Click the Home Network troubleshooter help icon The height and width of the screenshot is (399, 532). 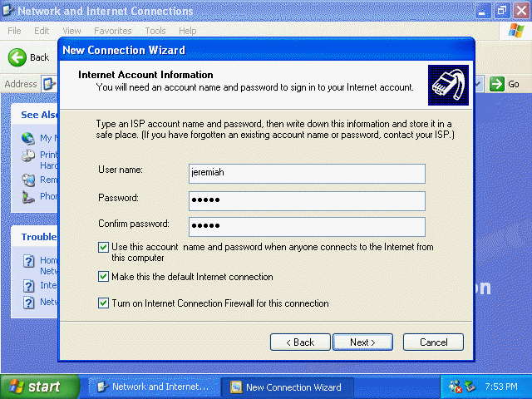29,261
